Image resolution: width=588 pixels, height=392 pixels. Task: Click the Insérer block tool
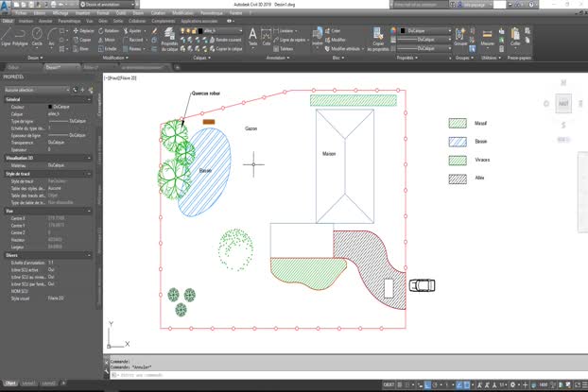[x=318, y=37]
